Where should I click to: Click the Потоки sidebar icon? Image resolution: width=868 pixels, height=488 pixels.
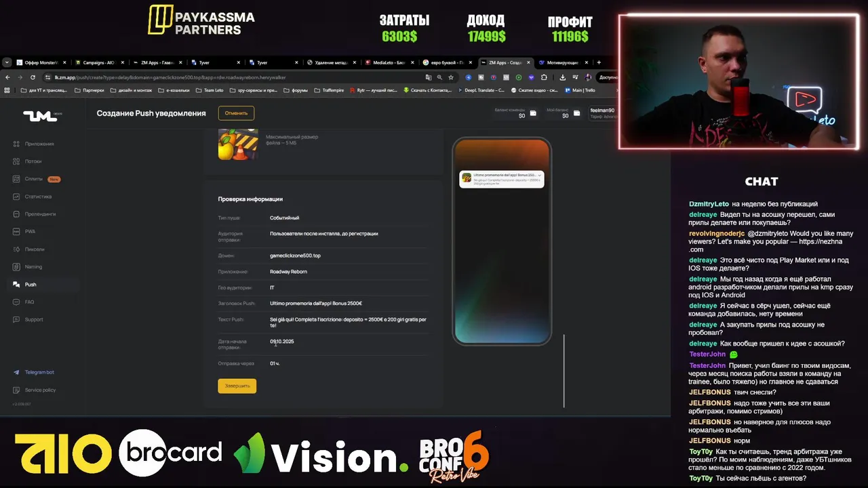(16, 161)
